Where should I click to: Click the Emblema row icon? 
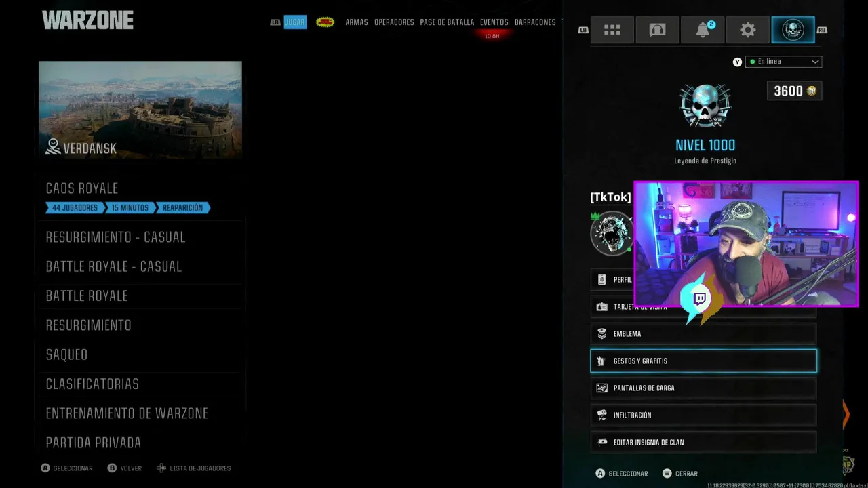click(x=601, y=333)
